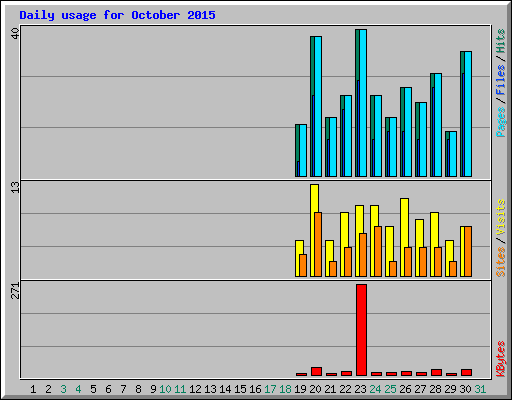
Task: Click the 'Hits' legend label
Action: point(501,41)
